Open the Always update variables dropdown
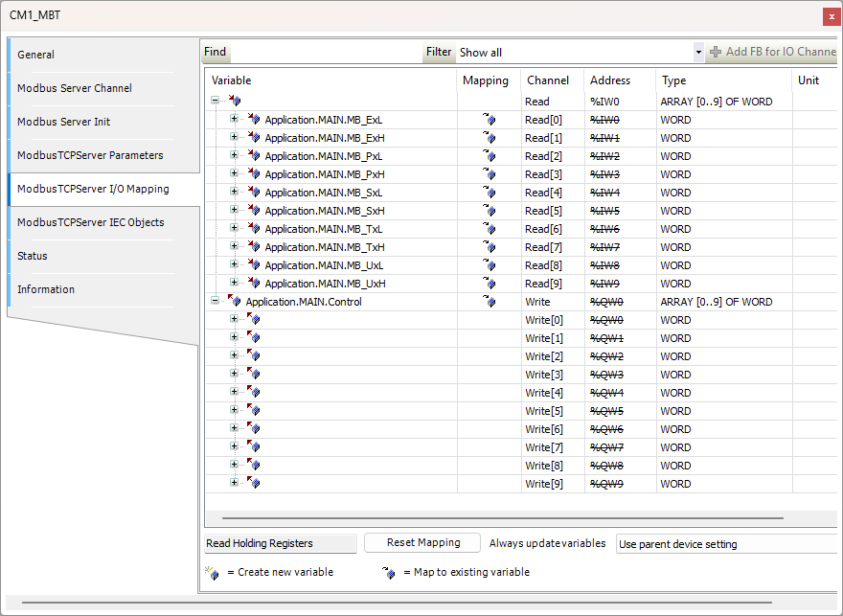Image resolution: width=843 pixels, height=616 pixels. 727,544
